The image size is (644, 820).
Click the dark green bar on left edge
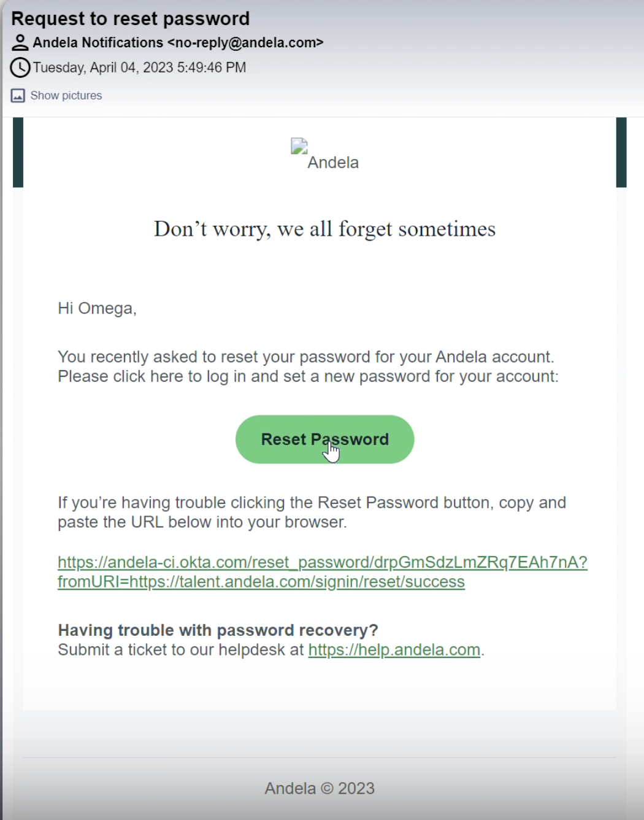[x=18, y=152]
